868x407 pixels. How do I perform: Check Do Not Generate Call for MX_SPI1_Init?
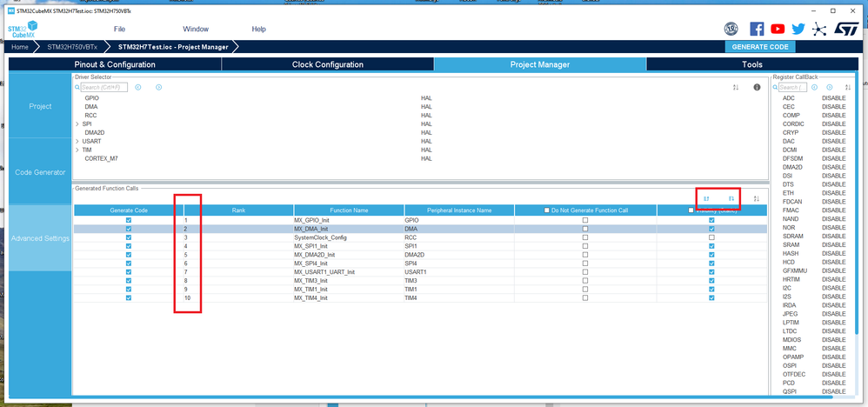coord(585,246)
